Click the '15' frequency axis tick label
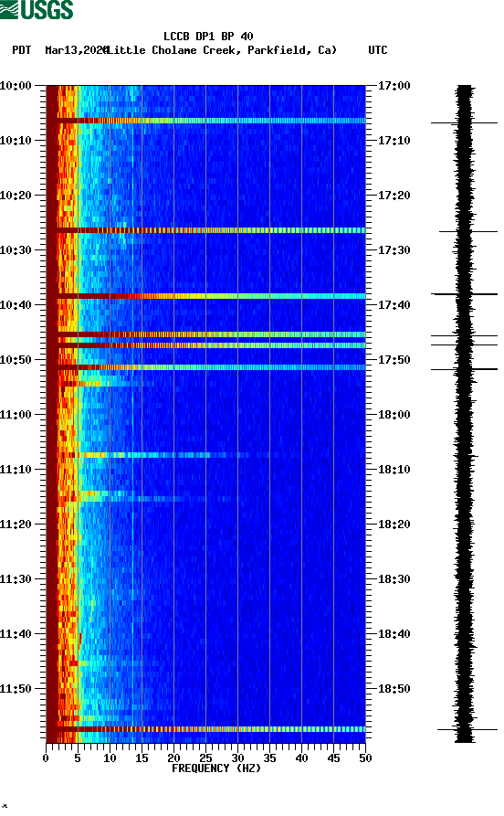 tap(142, 758)
